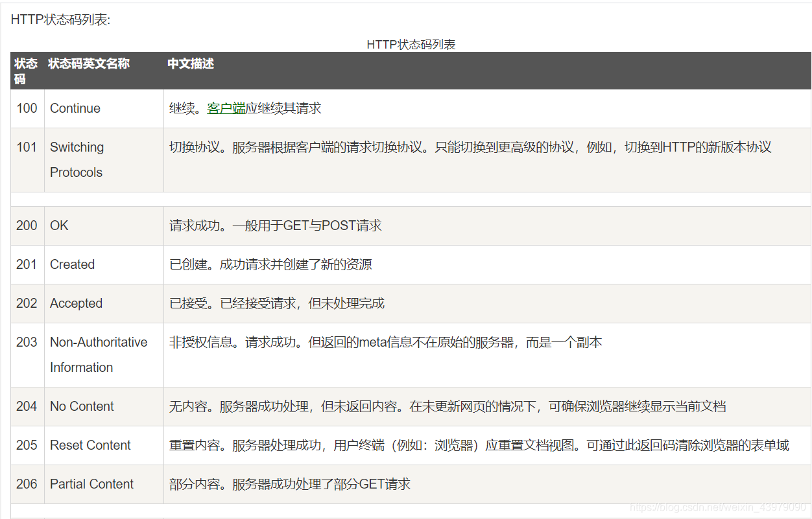Click the 中文描述 column header
This screenshot has width=812, height=519.
487,71
